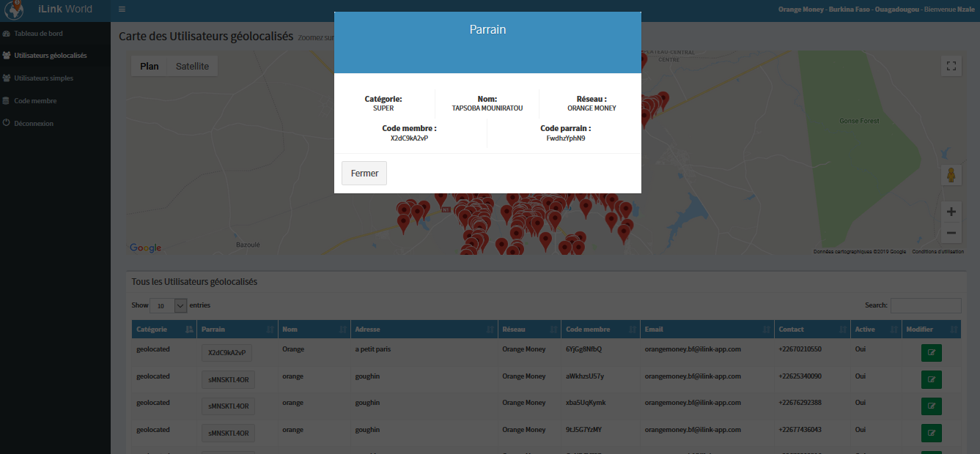Sort table by Catégorie column
This screenshot has width=980, height=454.
pos(163,330)
